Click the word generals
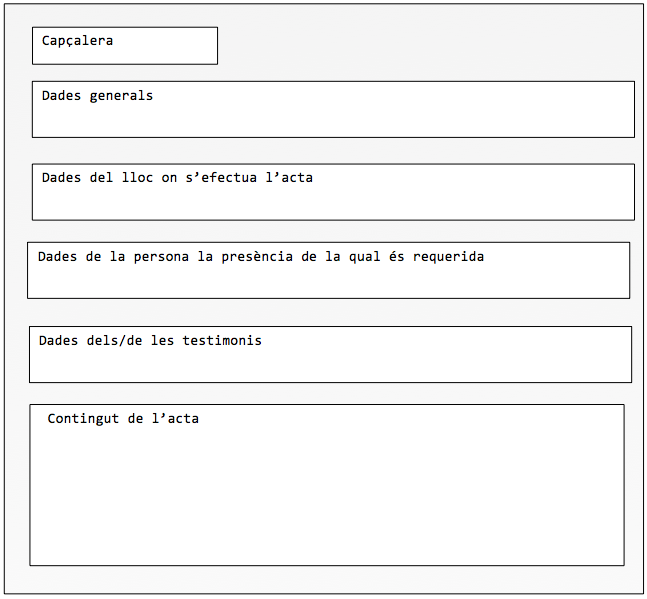 [x=121, y=96]
